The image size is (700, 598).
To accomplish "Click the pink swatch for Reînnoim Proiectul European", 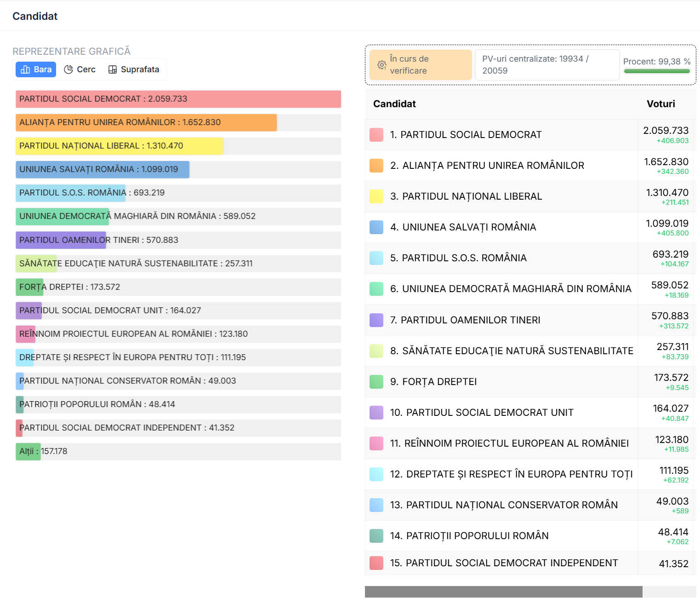I will click(376, 443).
